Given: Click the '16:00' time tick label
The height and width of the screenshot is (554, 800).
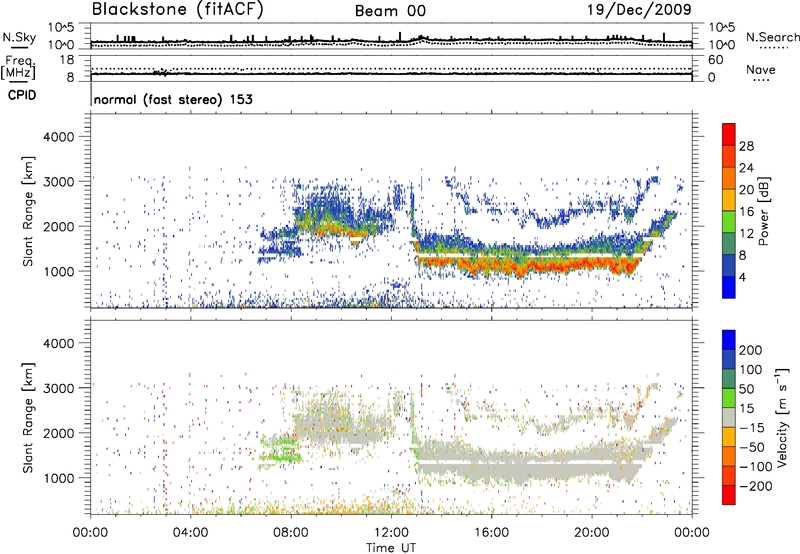Looking at the screenshot, I should pos(491,533).
